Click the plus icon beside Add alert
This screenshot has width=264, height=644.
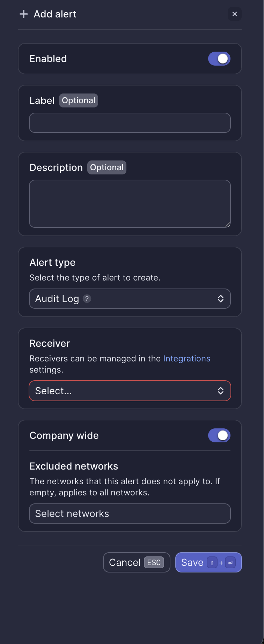point(24,14)
